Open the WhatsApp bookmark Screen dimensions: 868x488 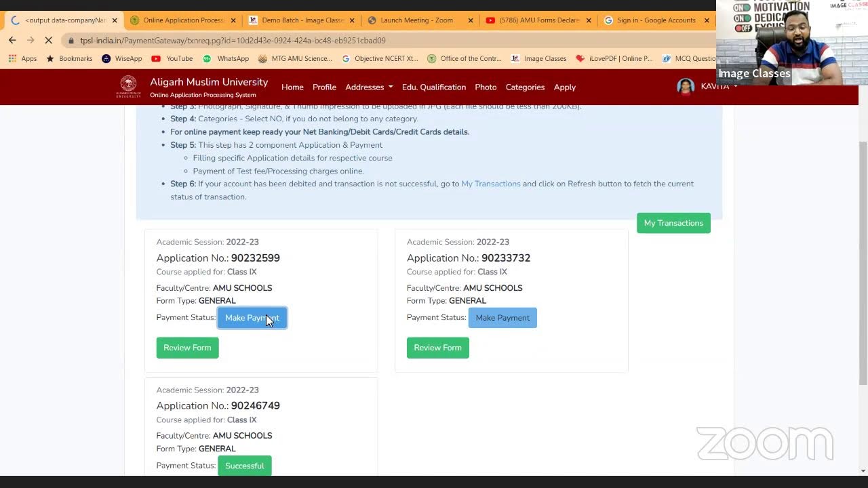[x=226, y=59]
